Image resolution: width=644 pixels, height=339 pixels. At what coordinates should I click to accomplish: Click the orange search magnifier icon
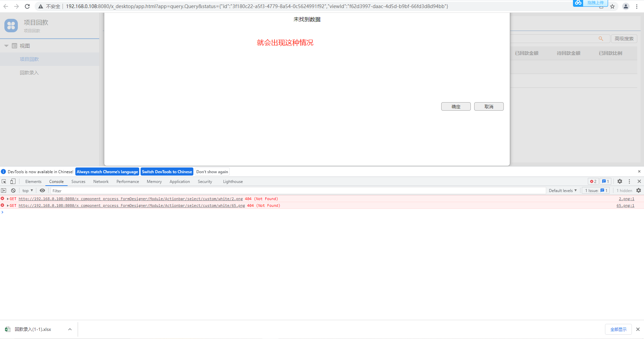(x=601, y=39)
